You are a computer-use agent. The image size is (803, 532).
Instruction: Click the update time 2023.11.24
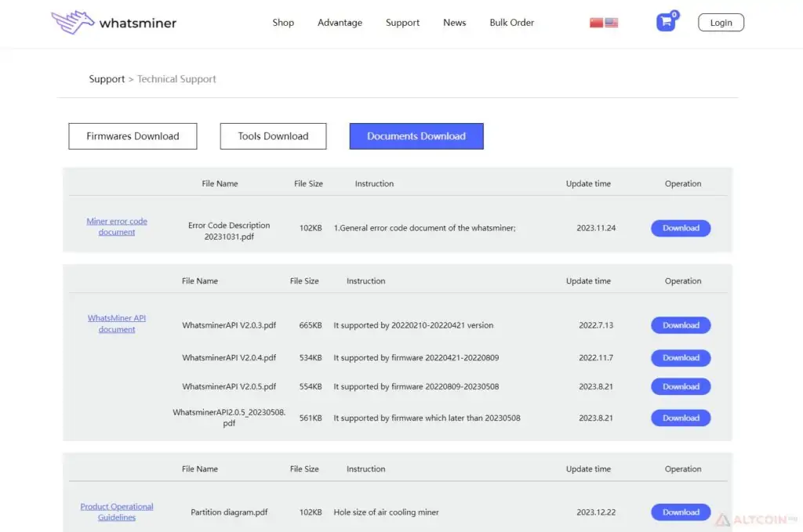tap(596, 228)
